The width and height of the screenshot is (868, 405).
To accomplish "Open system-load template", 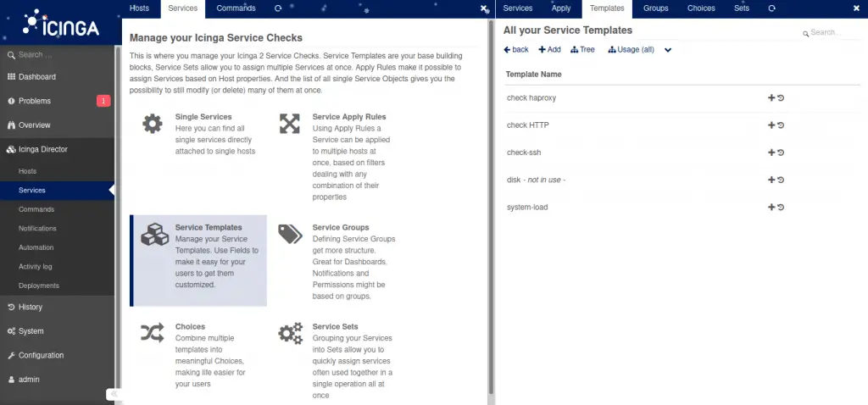I will [527, 207].
